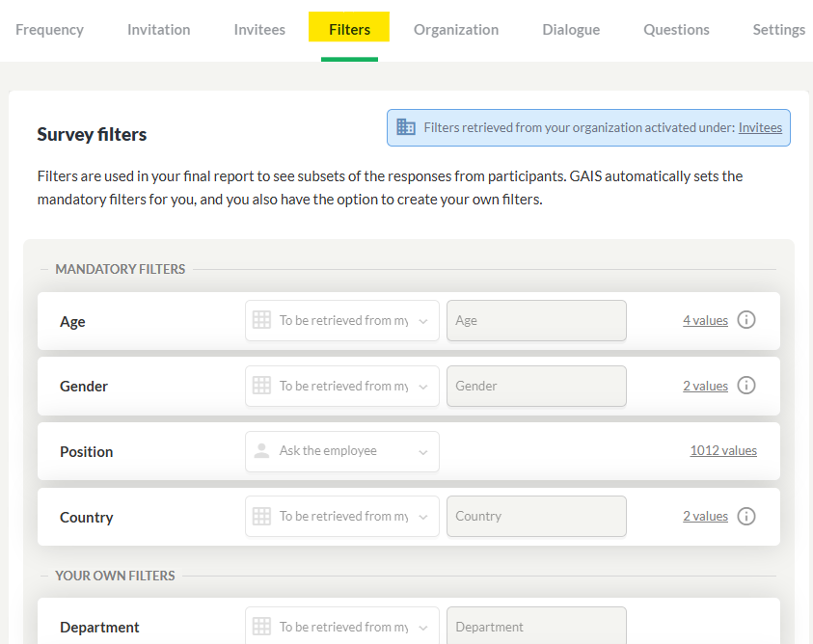Open the Country filter source dropdown

342,517
